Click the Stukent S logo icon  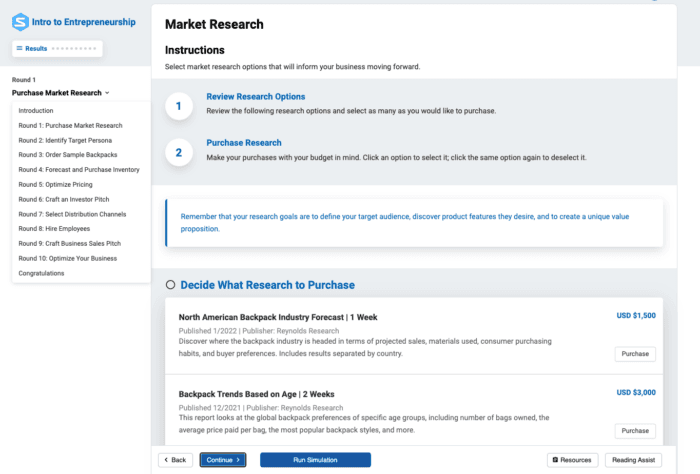[20, 22]
